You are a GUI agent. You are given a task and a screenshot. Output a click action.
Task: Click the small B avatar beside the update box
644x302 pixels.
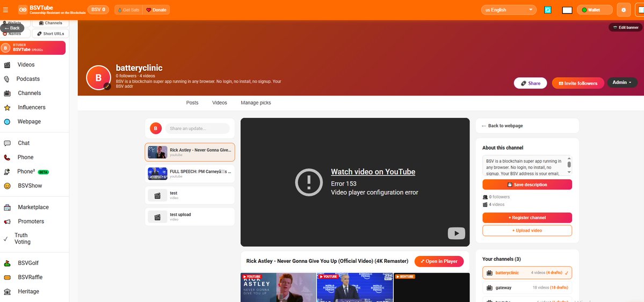(156, 128)
